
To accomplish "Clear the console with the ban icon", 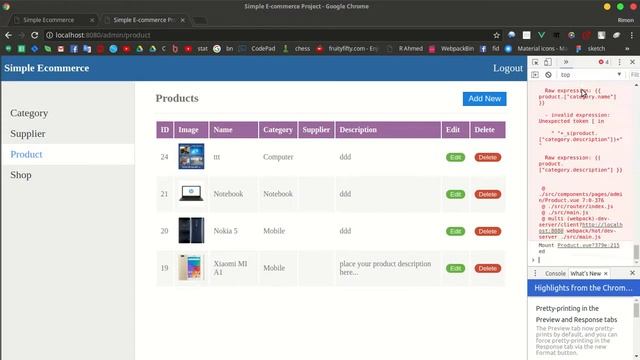I will [x=548, y=75].
